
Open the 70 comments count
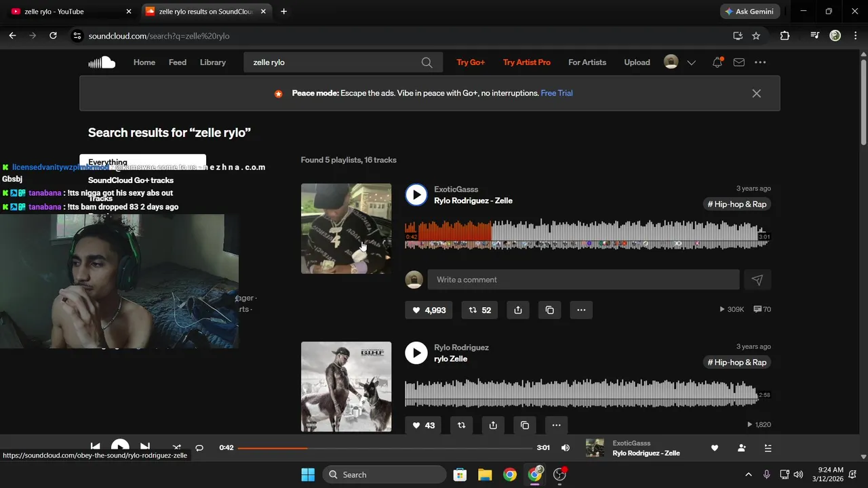pos(762,309)
